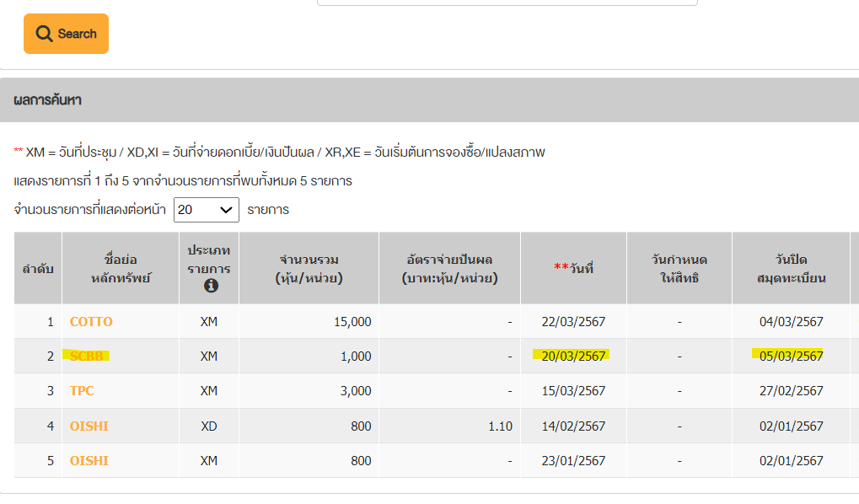The image size is (859, 504).
Task: Click the จำนวนรวม column header
Action: pyautogui.click(x=309, y=268)
